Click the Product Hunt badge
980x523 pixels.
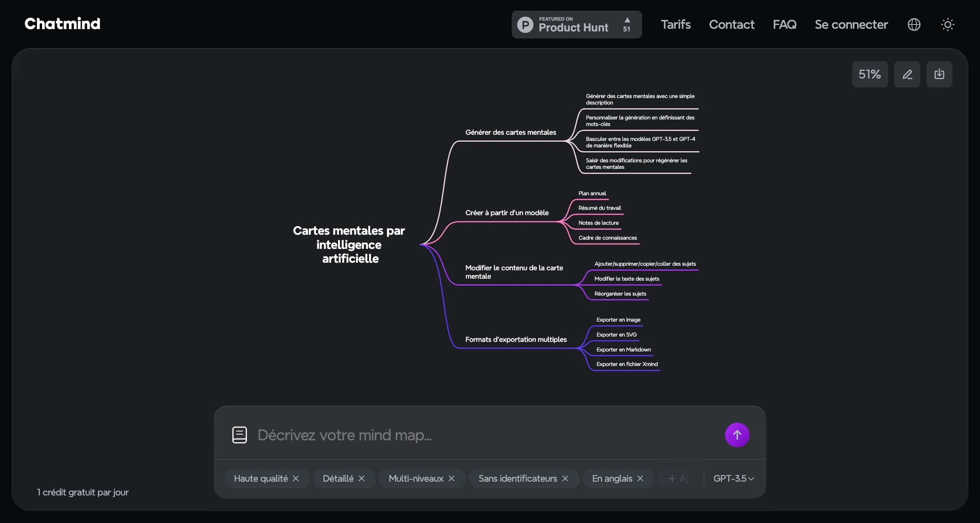click(576, 25)
